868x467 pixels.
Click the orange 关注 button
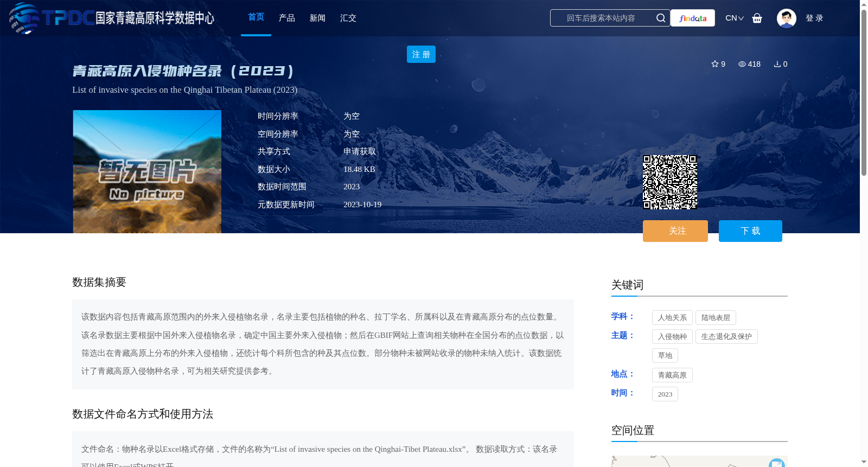click(x=675, y=231)
